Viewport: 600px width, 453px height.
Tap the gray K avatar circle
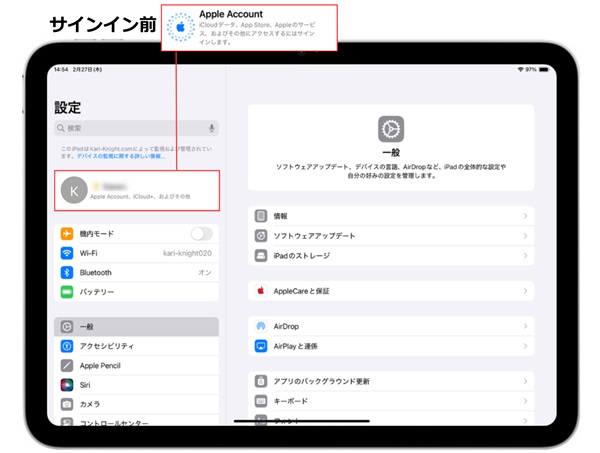coord(74,190)
